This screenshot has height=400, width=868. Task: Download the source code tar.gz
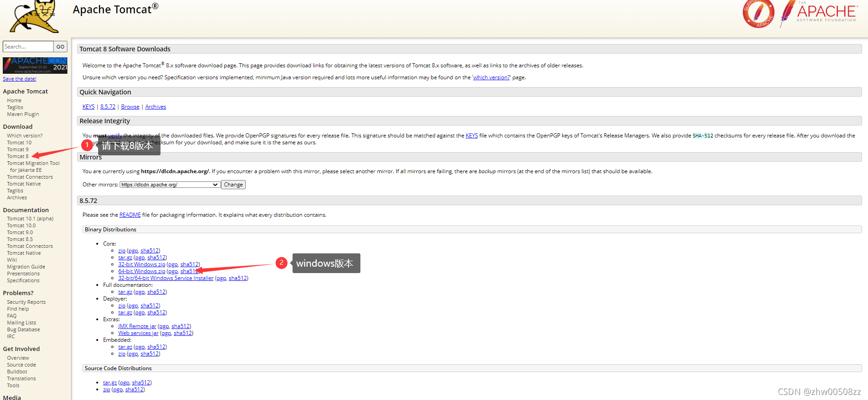coord(110,383)
